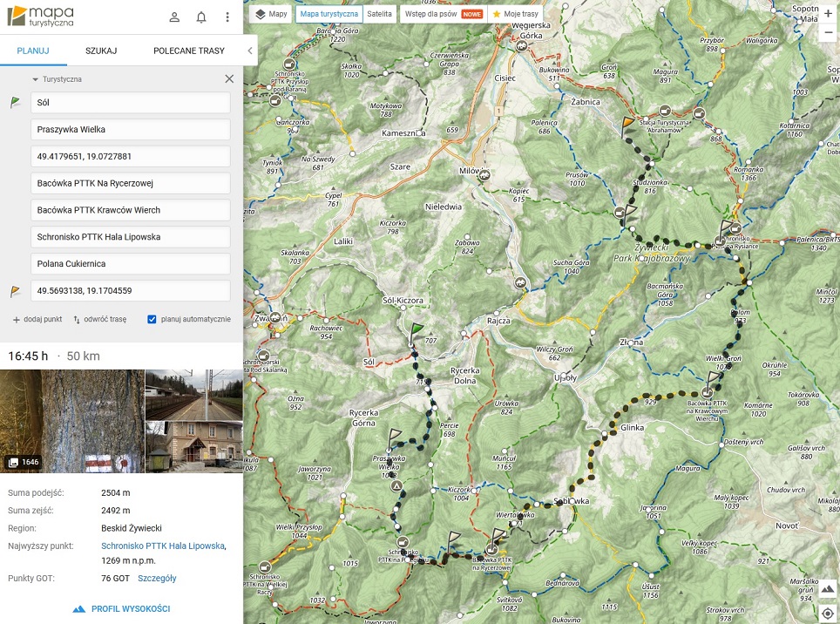840x624 pixels.
Task: Click the reverse route 'odwróć trasę' icon
Action: [77, 320]
